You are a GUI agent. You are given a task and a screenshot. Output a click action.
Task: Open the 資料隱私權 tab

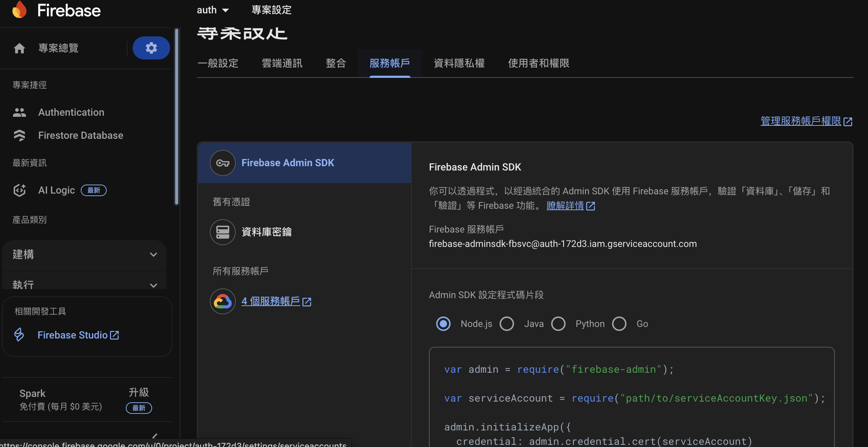(x=459, y=63)
